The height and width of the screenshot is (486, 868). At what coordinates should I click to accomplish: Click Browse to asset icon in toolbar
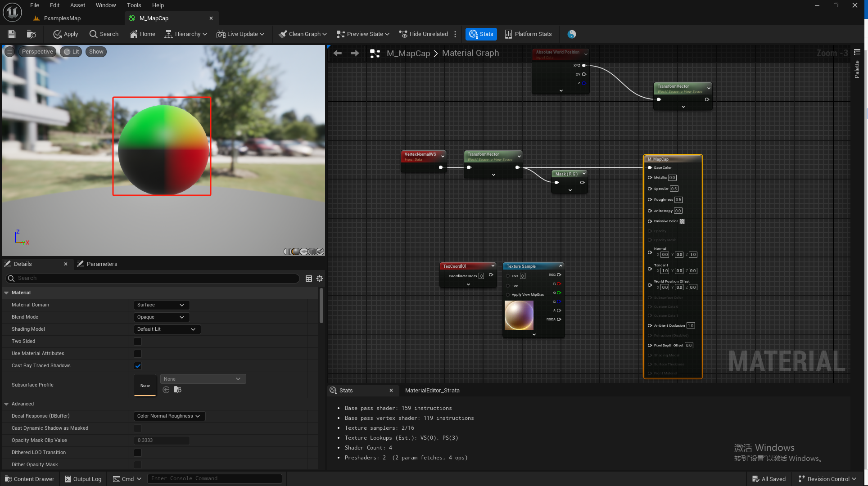click(x=32, y=34)
